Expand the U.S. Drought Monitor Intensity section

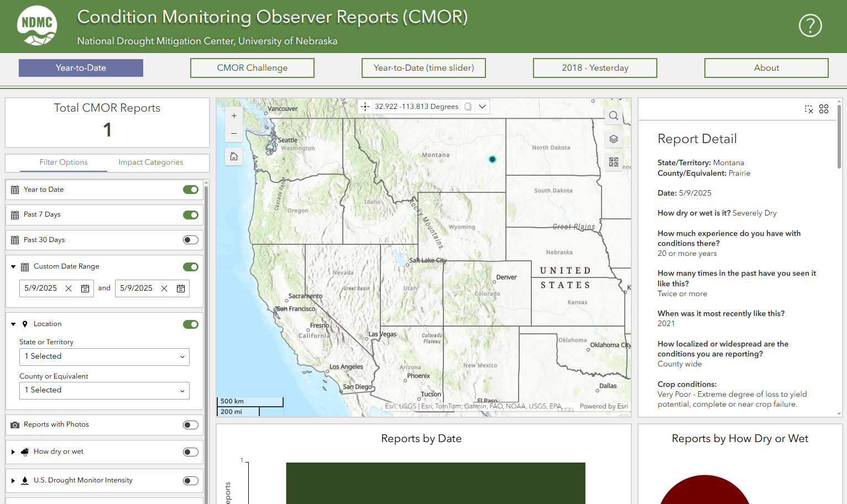(13, 481)
